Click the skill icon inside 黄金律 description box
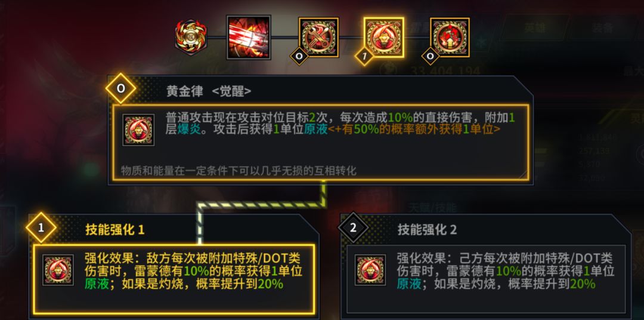Image resolution: width=644 pixels, height=320 pixels. (x=138, y=130)
